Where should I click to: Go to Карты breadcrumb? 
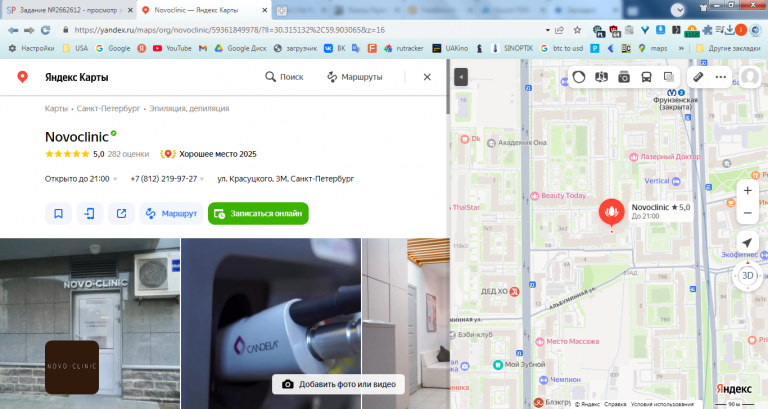click(56, 108)
